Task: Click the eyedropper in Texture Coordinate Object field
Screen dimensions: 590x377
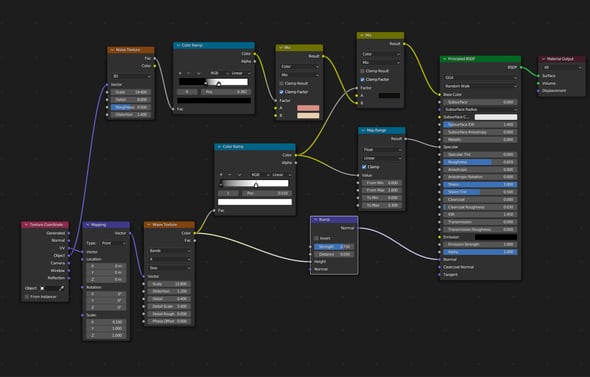Action: 62,288
